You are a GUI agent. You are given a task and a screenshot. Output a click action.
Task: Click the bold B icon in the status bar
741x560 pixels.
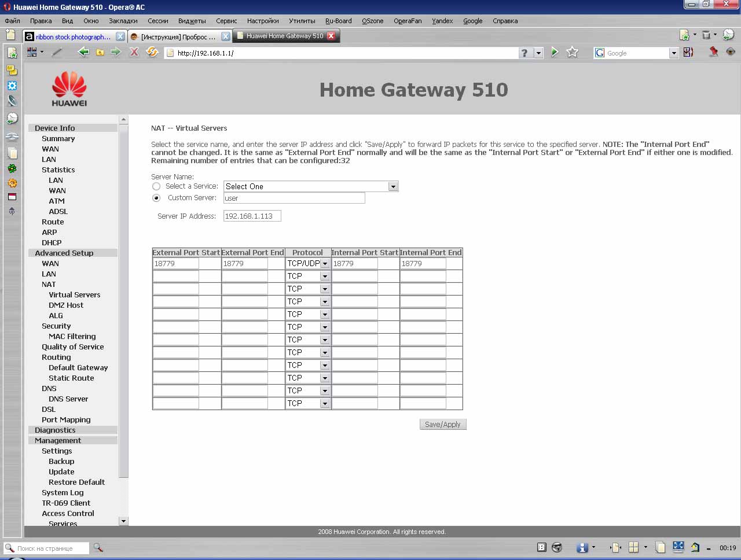(x=542, y=547)
